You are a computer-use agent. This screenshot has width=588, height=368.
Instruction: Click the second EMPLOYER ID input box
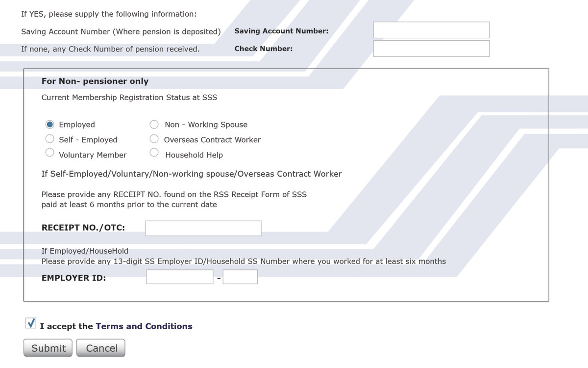coord(240,277)
